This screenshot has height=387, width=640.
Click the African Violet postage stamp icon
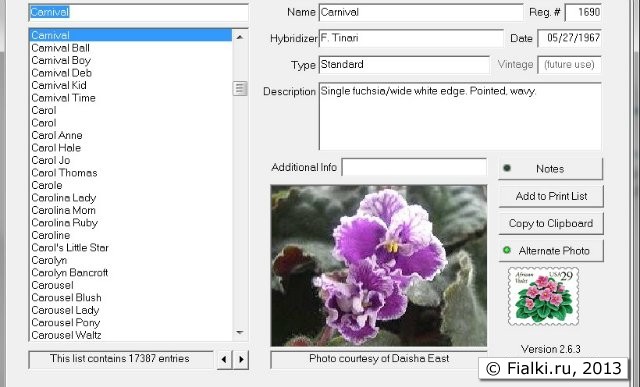(x=543, y=296)
